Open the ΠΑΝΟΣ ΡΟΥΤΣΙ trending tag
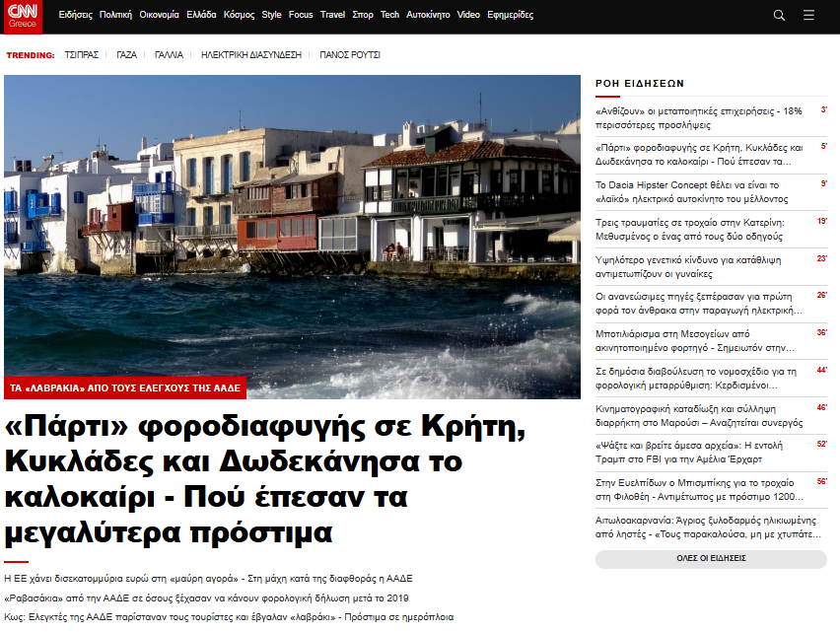This screenshot has width=840, height=632. click(350, 55)
